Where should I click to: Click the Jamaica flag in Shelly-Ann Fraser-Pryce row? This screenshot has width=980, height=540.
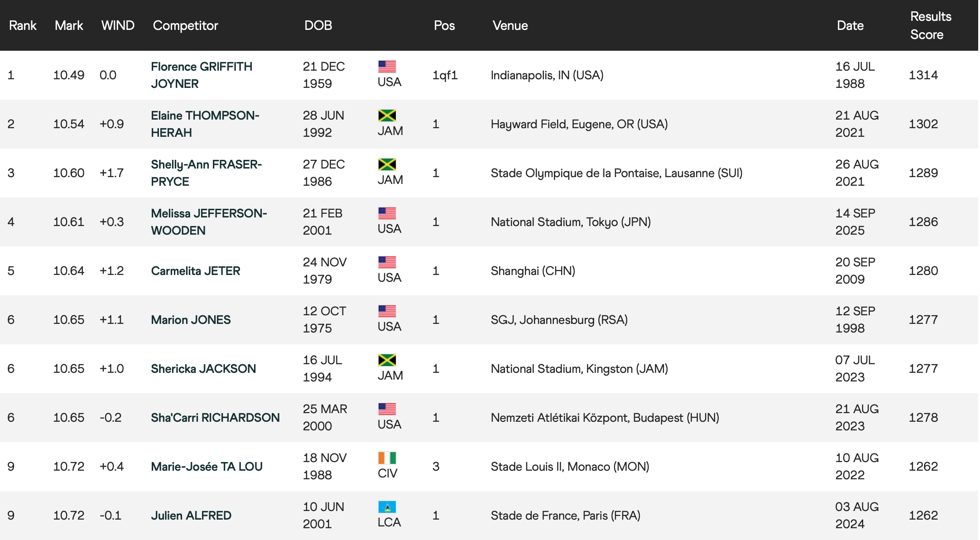[387, 164]
